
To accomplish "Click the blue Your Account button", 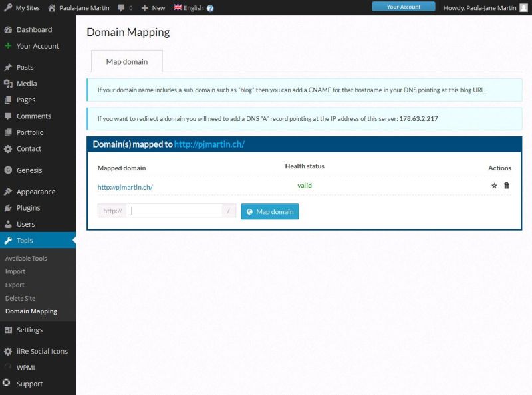I will (x=404, y=7).
